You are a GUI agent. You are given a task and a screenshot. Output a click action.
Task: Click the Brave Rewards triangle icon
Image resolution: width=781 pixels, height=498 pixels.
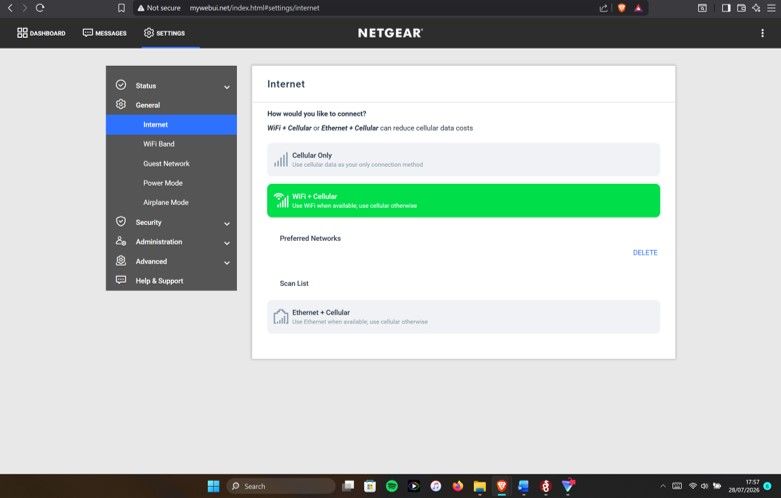tap(638, 8)
